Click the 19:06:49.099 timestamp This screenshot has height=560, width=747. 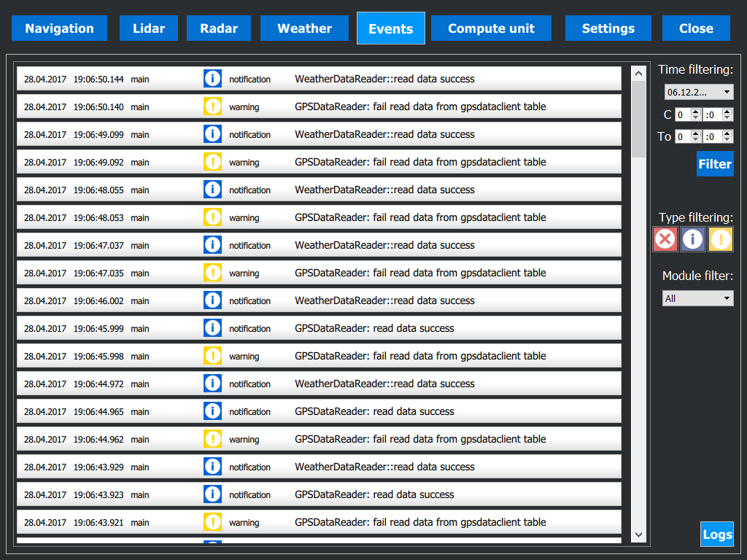(x=98, y=135)
